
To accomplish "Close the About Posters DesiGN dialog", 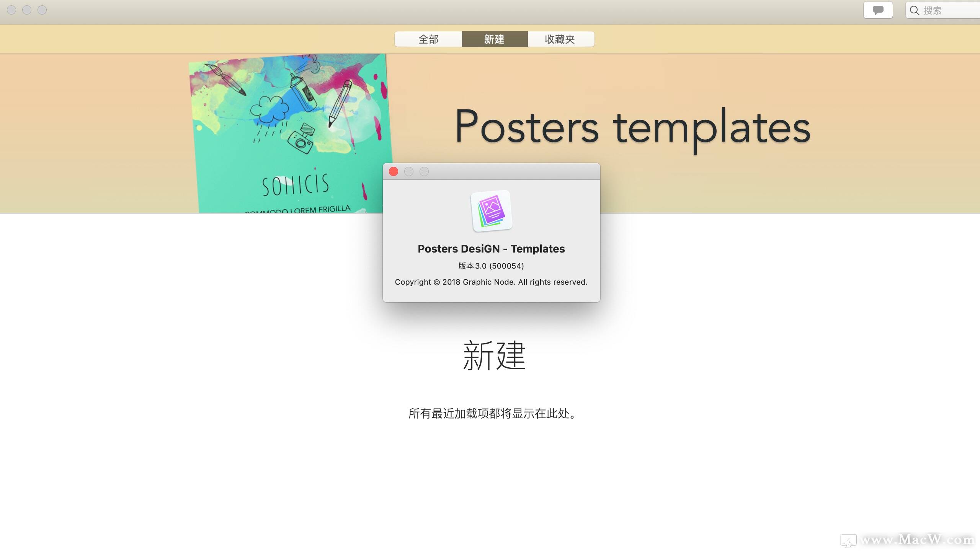I will pos(394,171).
